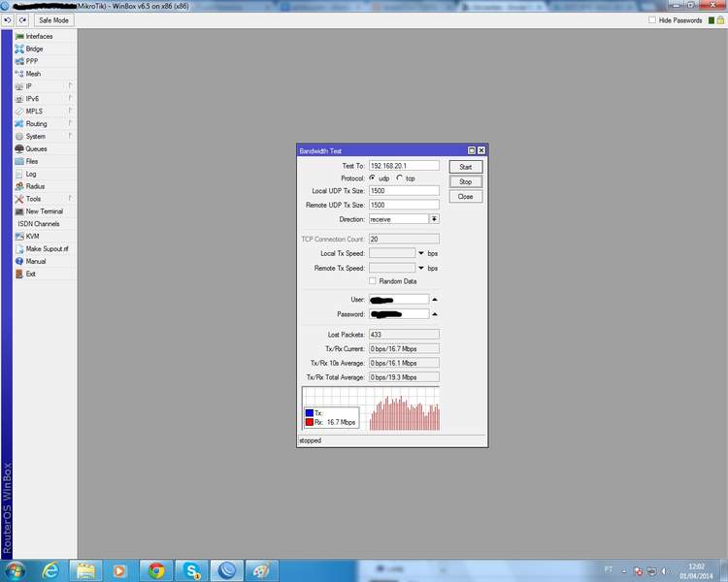Open the Manual help icon

[19, 261]
